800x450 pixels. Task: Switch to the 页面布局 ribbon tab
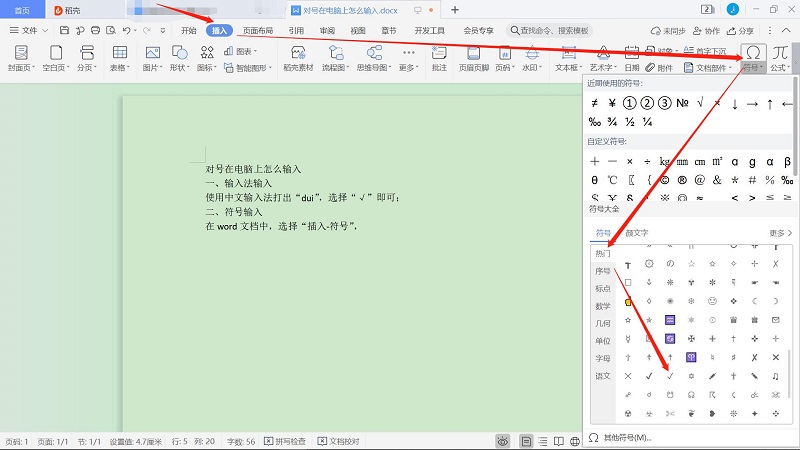tap(258, 31)
